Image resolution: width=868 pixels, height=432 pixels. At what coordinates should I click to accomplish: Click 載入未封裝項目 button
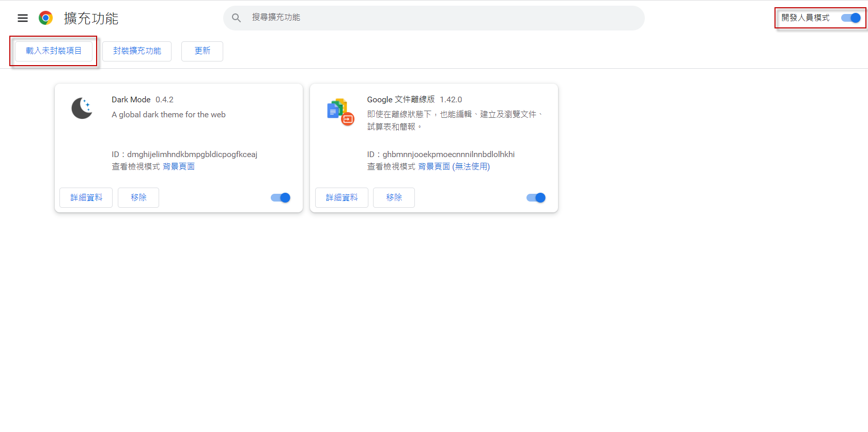coord(54,51)
